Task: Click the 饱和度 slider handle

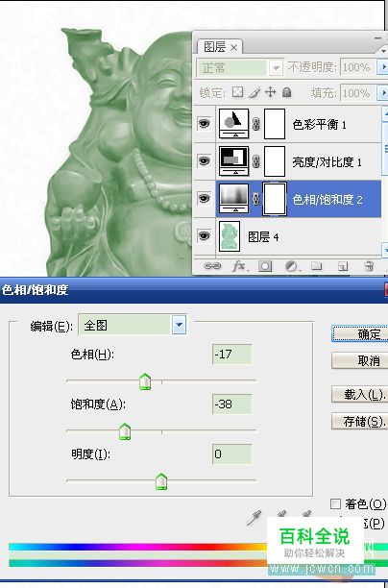Action: point(125,431)
